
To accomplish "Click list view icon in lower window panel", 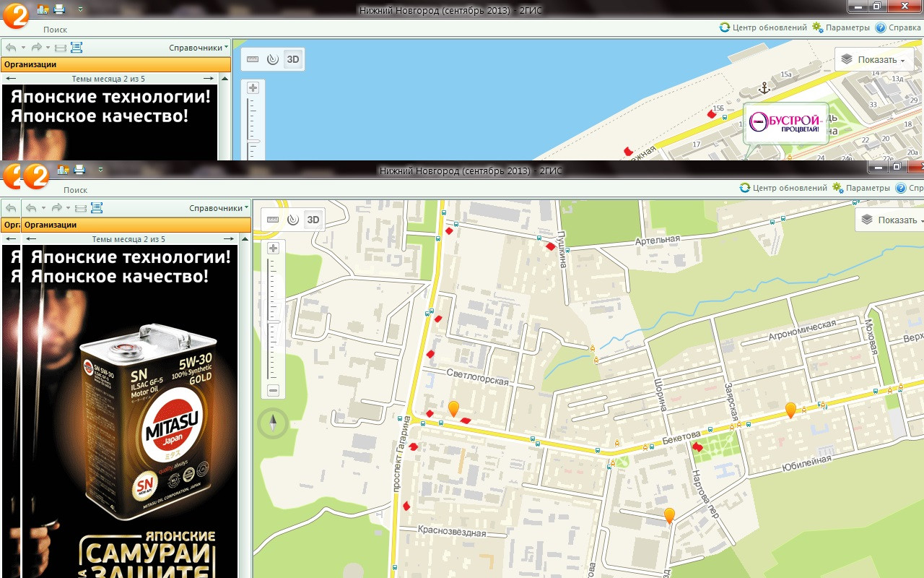I will 97,208.
